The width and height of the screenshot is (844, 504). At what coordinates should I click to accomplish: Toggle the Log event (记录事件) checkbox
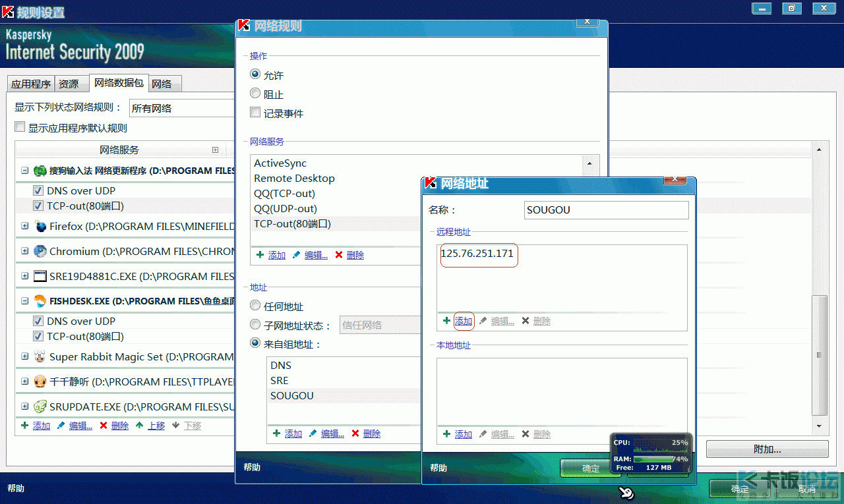[x=255, y=113]
